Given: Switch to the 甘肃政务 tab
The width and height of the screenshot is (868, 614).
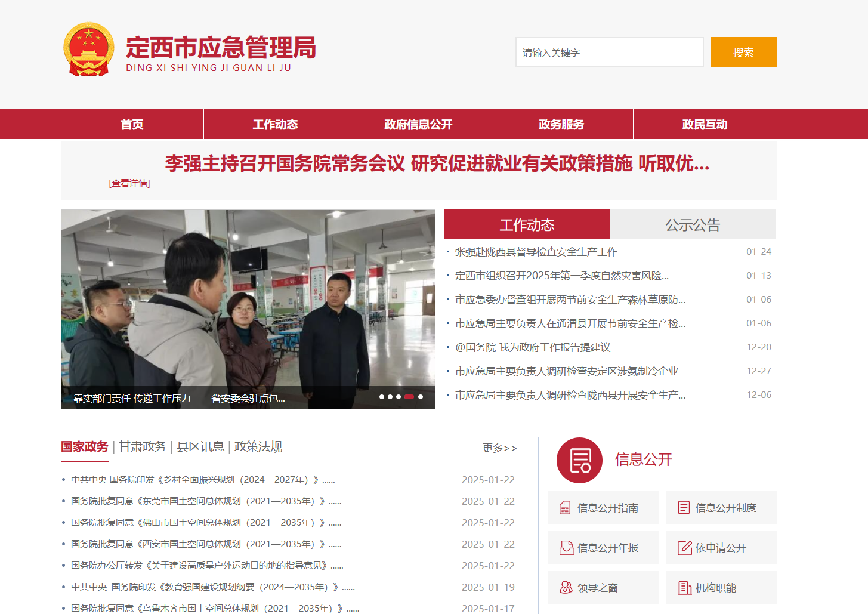Looking at the screenshot, I should (143, 446).
